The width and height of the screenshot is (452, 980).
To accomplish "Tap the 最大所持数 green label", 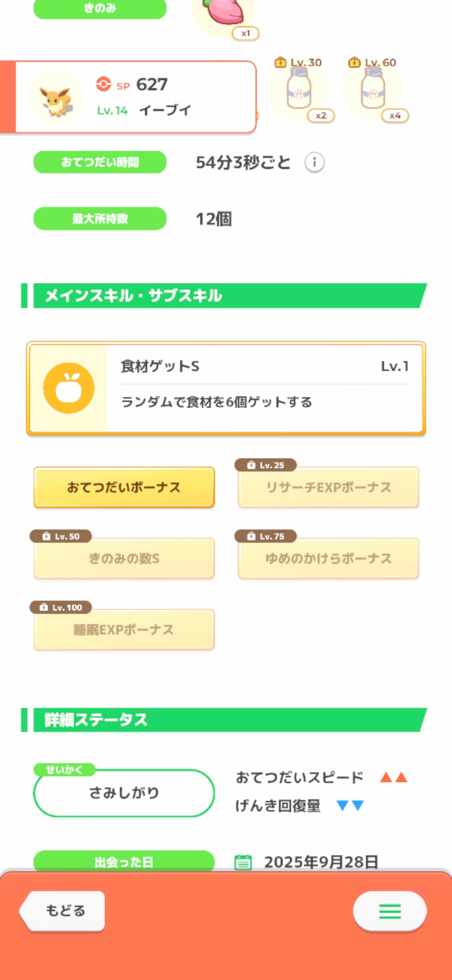I will coord(100,219).
